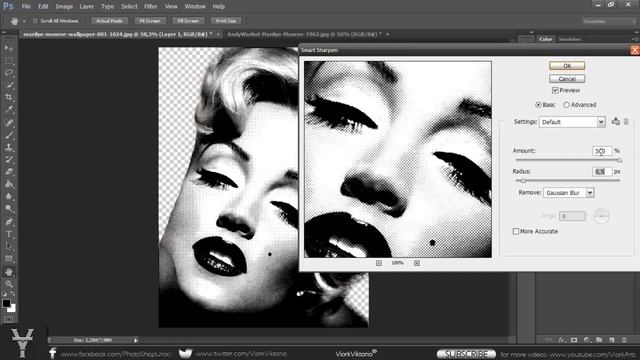Click the Radius pixel input field
The image size is (640, 360).
click(602, 171)
